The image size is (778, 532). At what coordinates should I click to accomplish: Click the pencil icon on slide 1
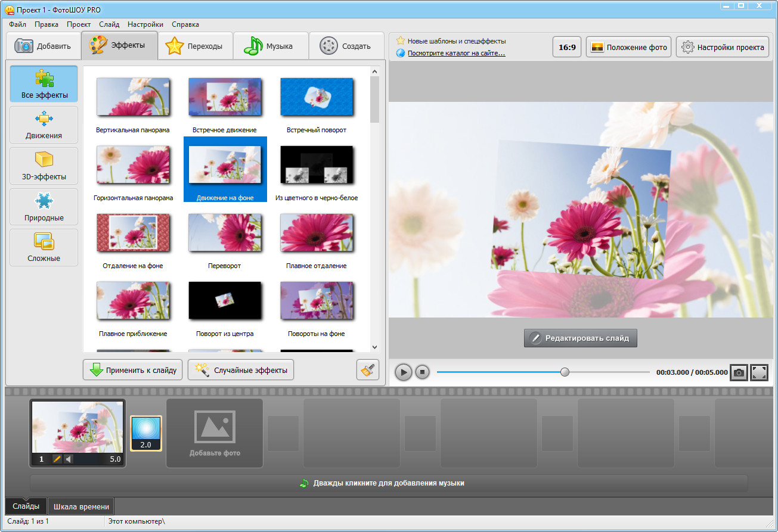coord(57,459)
